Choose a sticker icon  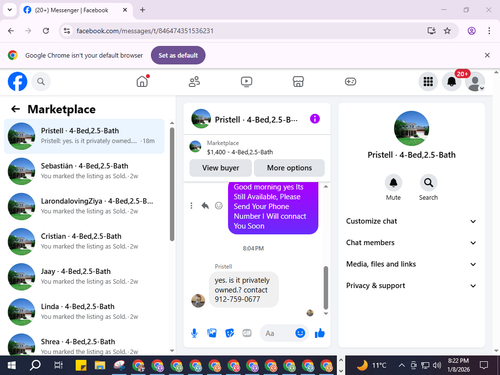[229, 333]
